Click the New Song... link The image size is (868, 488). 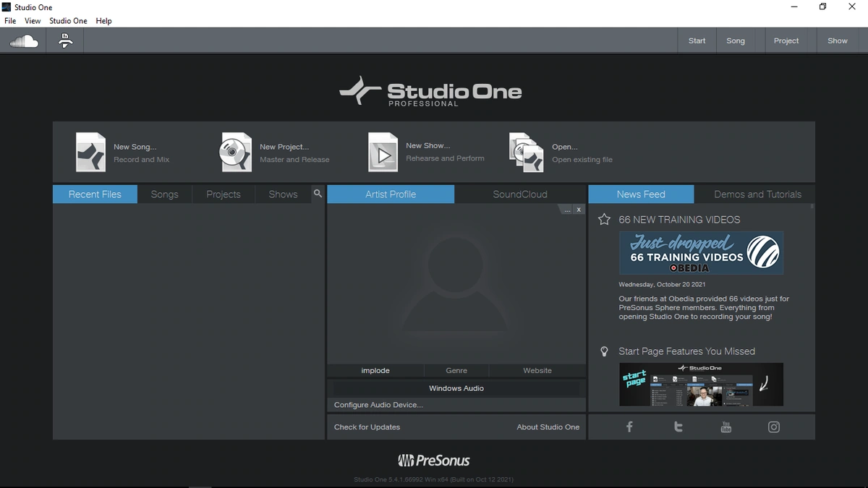click(135, 147)
